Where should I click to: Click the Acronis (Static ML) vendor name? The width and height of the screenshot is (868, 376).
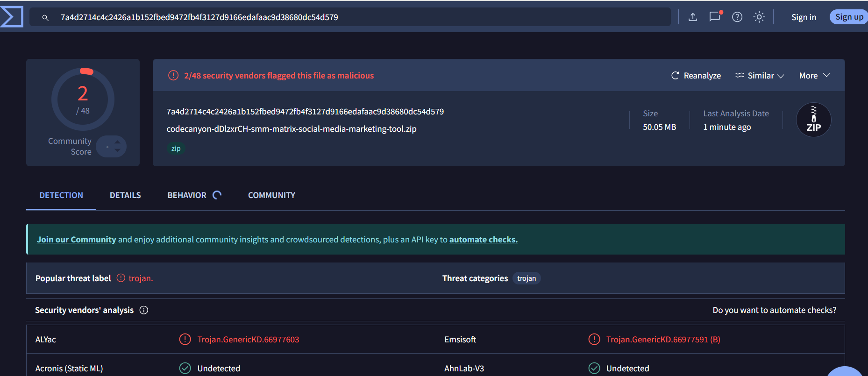click(69, 369)
